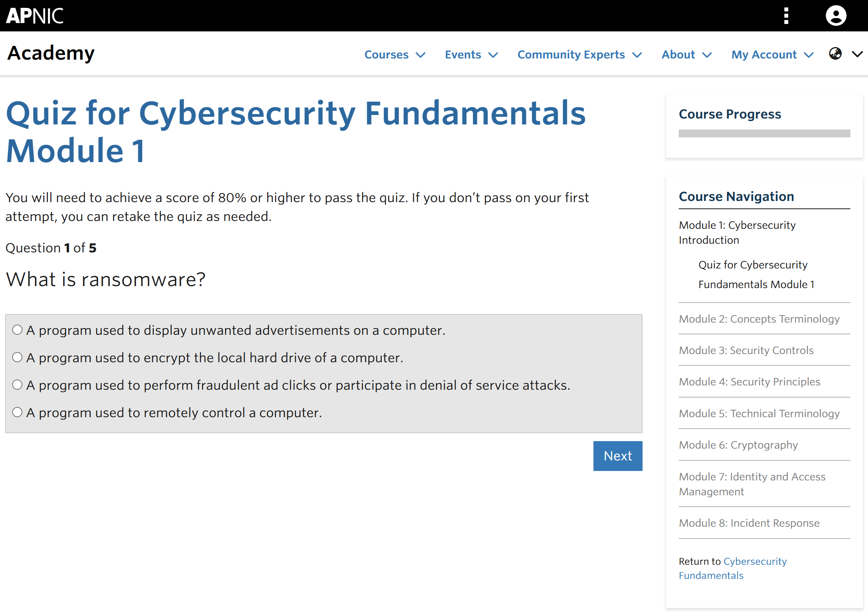Open the My Account dropdown

tap(772, 55)
